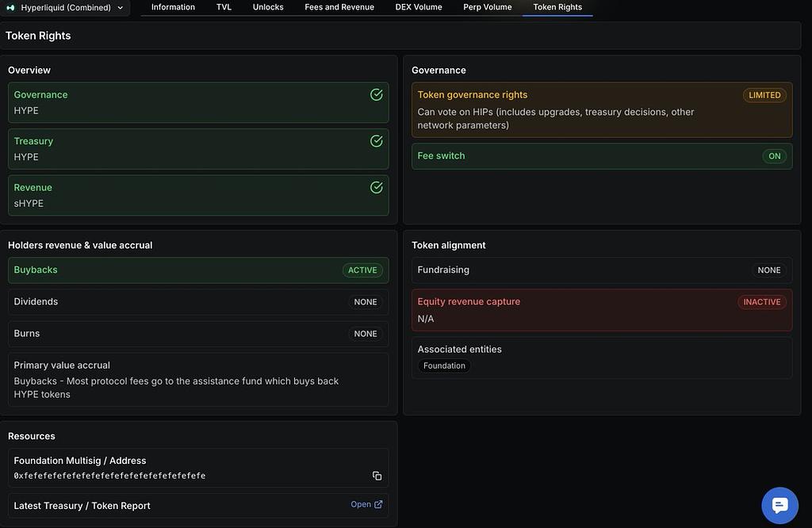The image size is (812, 528).
Task: Open the chat support bubble
Action: coord(779,505)
